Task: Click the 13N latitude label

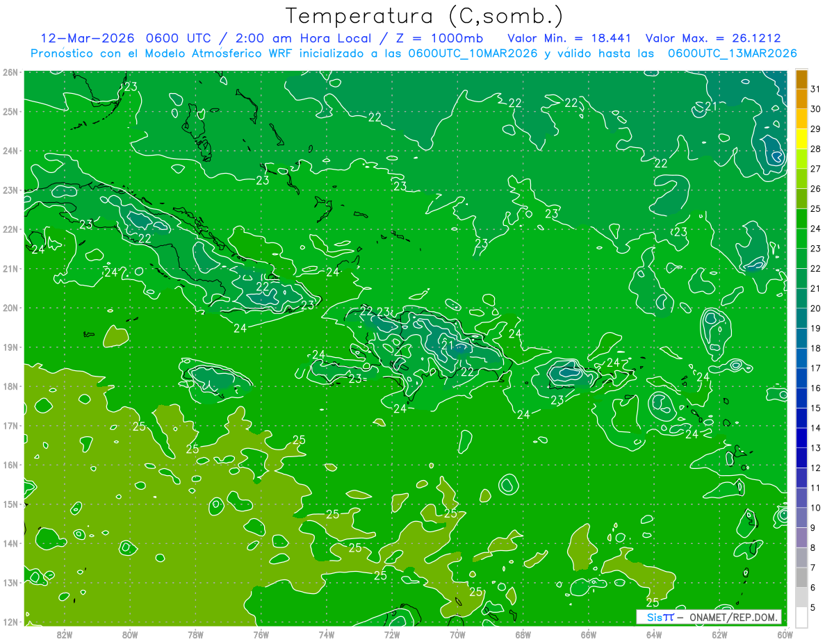Action: point(10,583)
